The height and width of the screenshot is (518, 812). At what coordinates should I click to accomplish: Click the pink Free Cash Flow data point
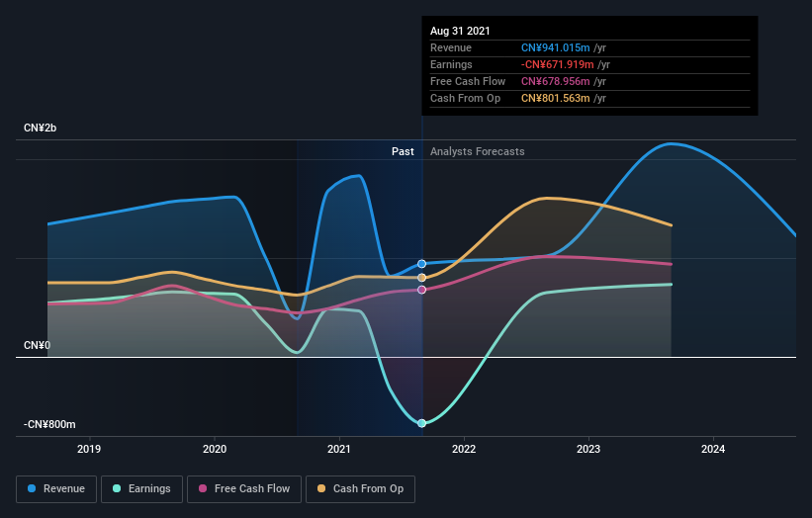tap(422, 290)
